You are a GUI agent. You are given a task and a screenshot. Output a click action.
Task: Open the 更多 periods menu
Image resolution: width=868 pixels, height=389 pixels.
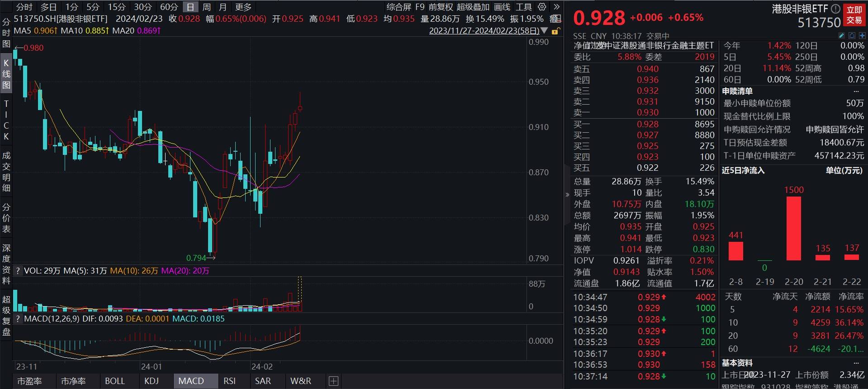click(243, 7)
